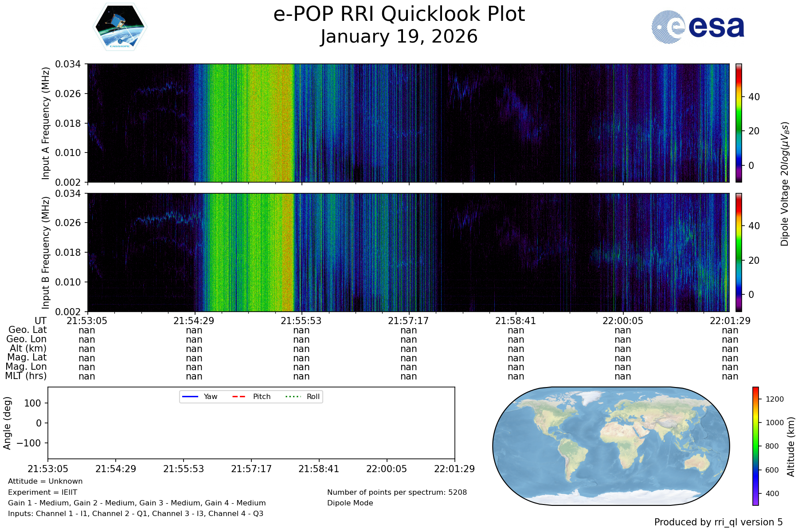Image resolution: width=798 pixels, height=532 pixels.
Task: Click the "Attitude = Unknown" text
Action: 45,481
